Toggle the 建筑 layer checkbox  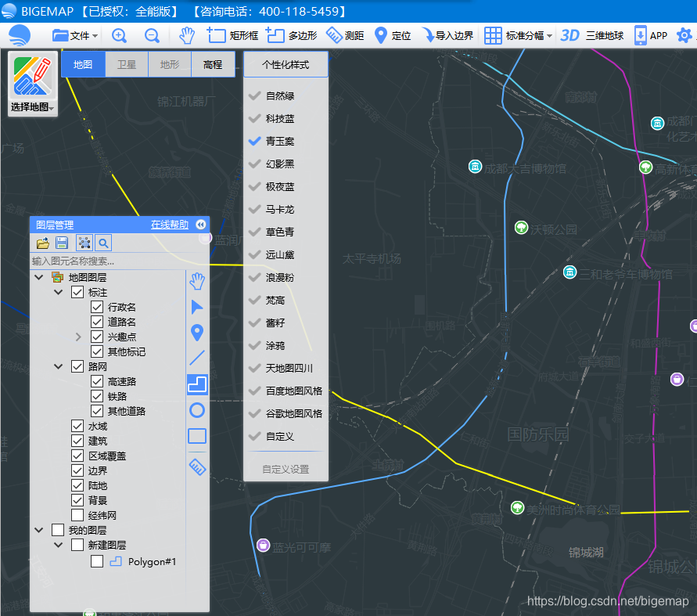coord(77,441)
